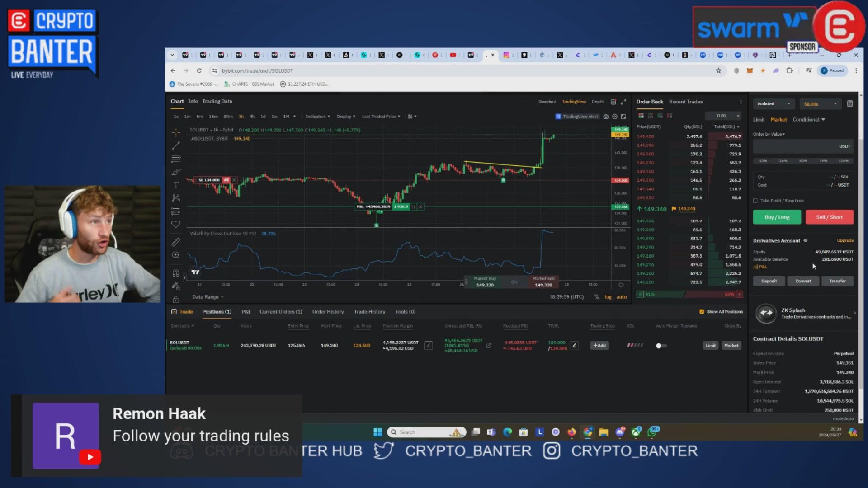
Task: Switch to Recent Trades tab
Action: (x=686, y=102)
